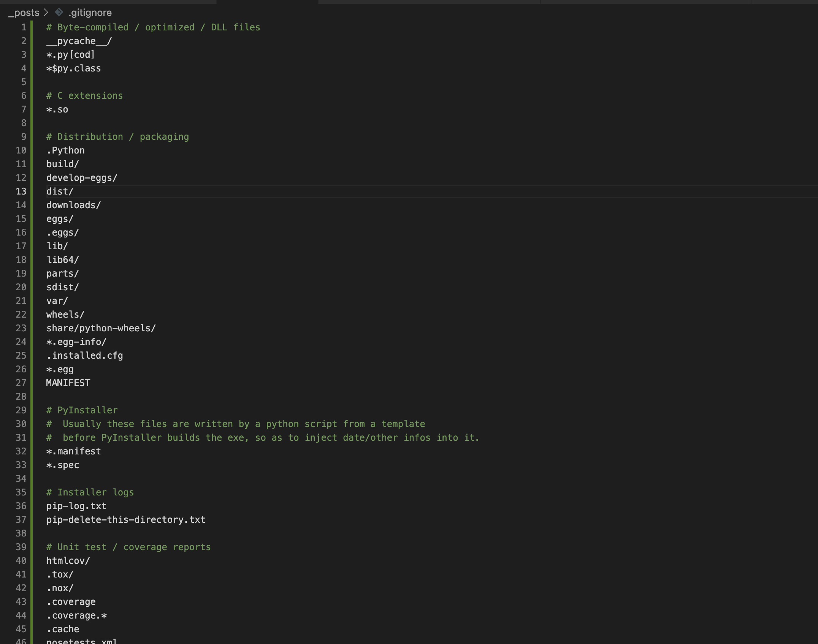Click the *.so entry under C extensions
Viewport: 818px width, 644px height.
pyautogui.click(x=57, y=109)
